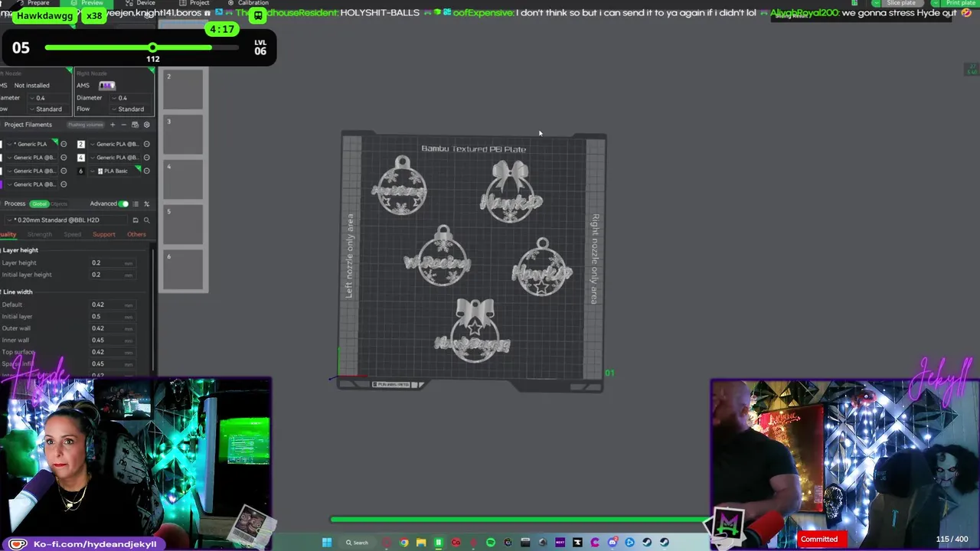The image size is (980, 551).
Task: Open filament 2 Generic PLA dropdown
Action: pyautogui.click(x=113, y=144)
